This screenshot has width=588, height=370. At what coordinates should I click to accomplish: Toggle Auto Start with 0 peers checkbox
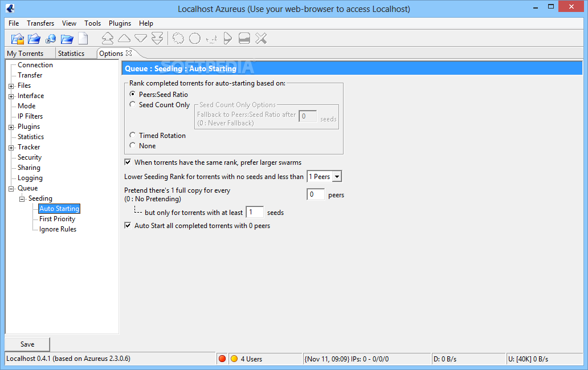point(128,225)
